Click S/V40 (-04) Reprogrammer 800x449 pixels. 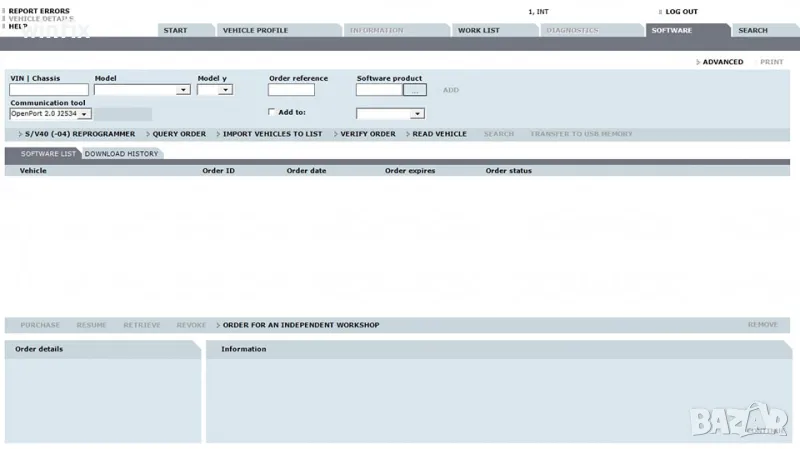coord(79,134)
